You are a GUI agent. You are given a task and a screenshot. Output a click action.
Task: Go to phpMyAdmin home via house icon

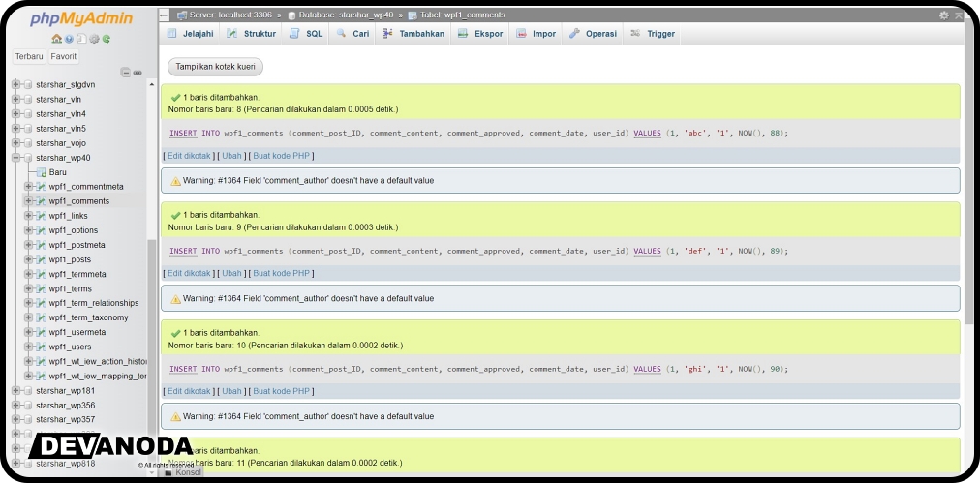click(56, 39)
